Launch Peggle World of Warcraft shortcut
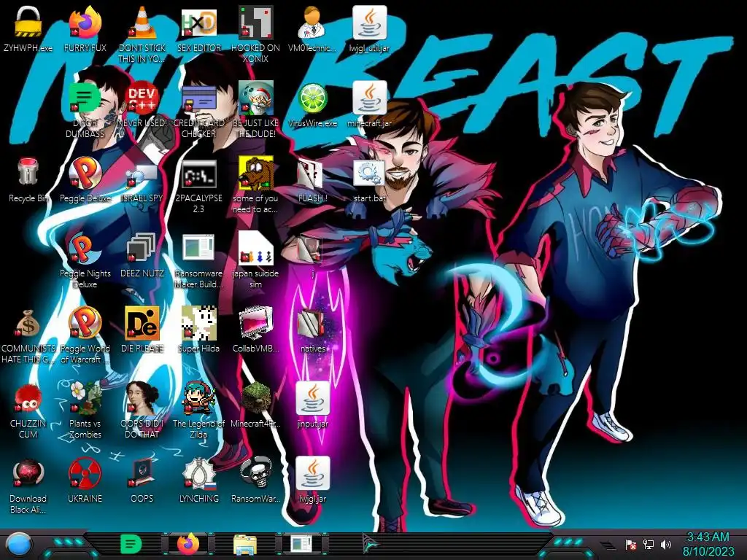This screenshot has width=747, height=560. (85, 323)
